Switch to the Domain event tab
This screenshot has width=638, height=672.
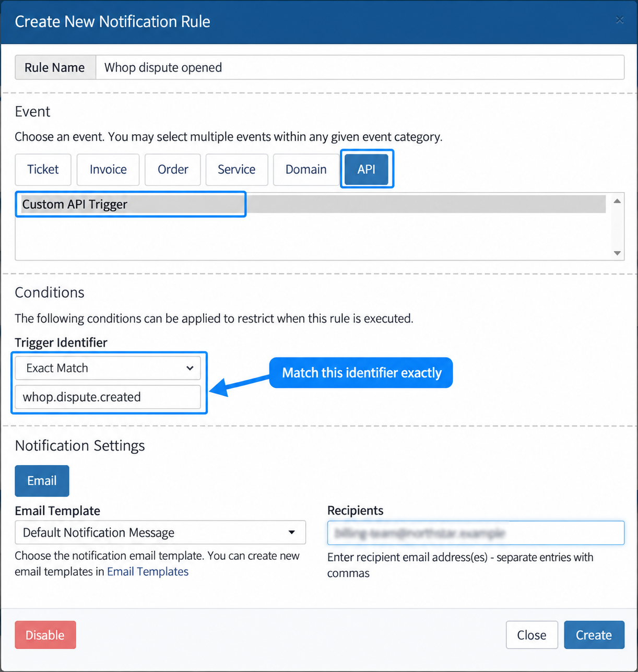pyautogui.click(x=306, y=169)
